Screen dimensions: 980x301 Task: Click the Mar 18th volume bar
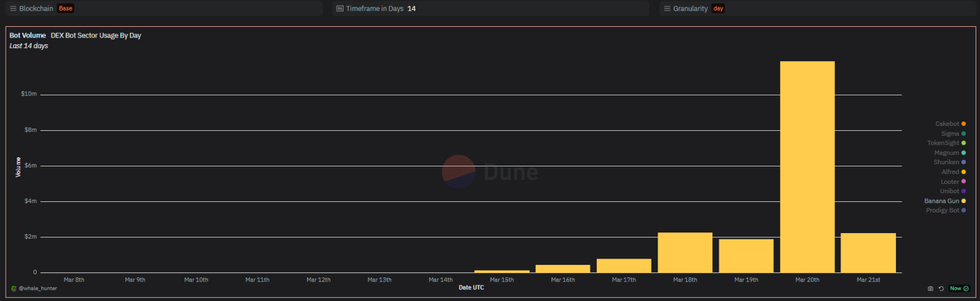pos(685,253)
